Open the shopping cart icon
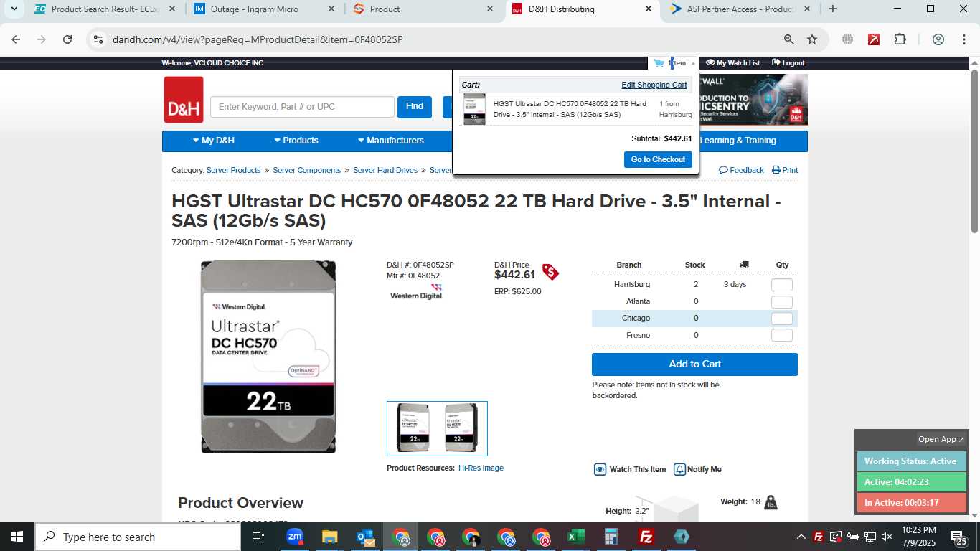 click(x=659, y=63)
